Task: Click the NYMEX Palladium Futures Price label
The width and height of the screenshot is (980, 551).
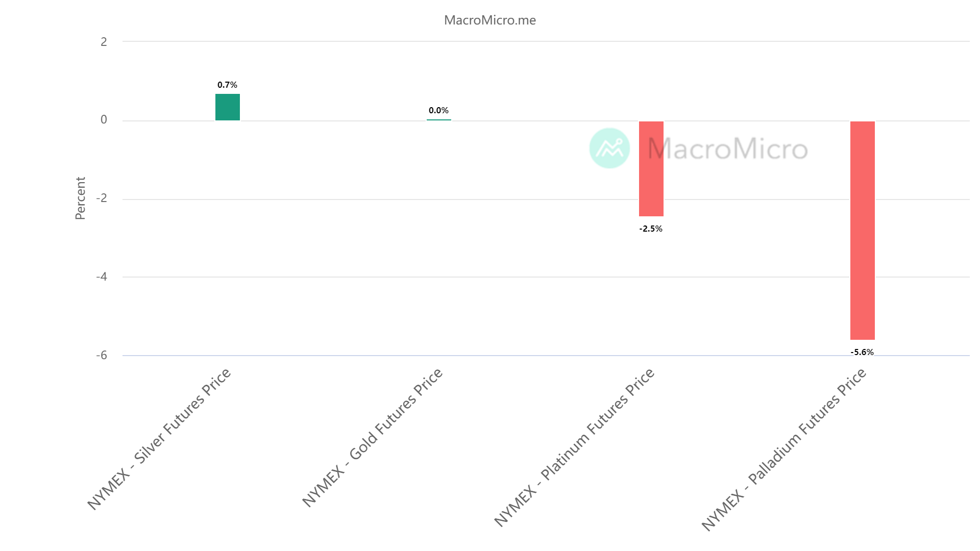Action: tap(784, 449)
